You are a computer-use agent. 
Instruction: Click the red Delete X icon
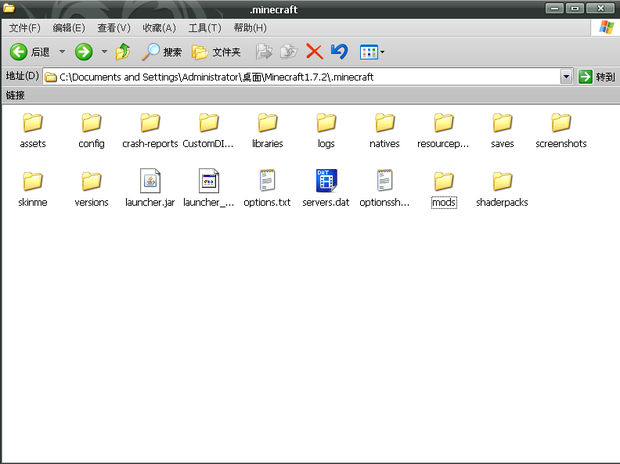[x=314, y=51]
